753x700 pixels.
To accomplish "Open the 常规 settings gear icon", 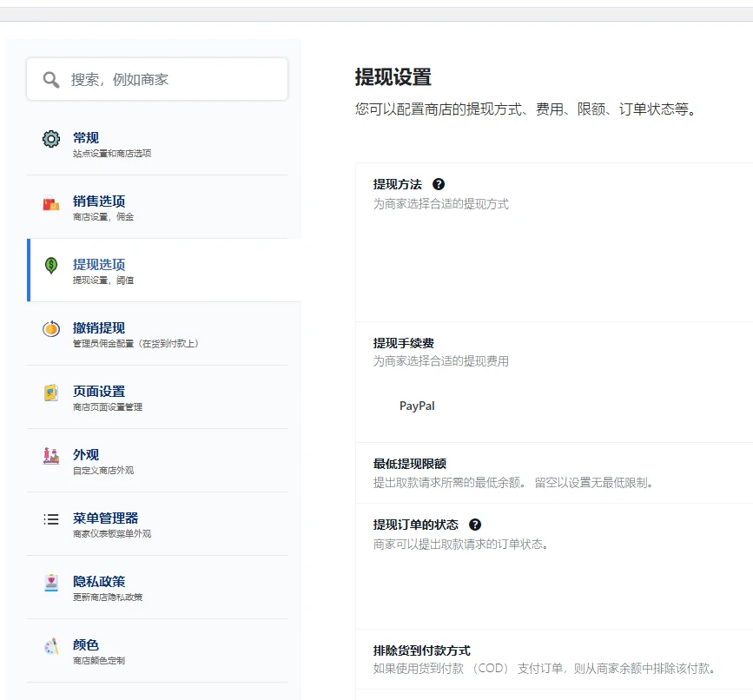I will (x=50, y=139).
